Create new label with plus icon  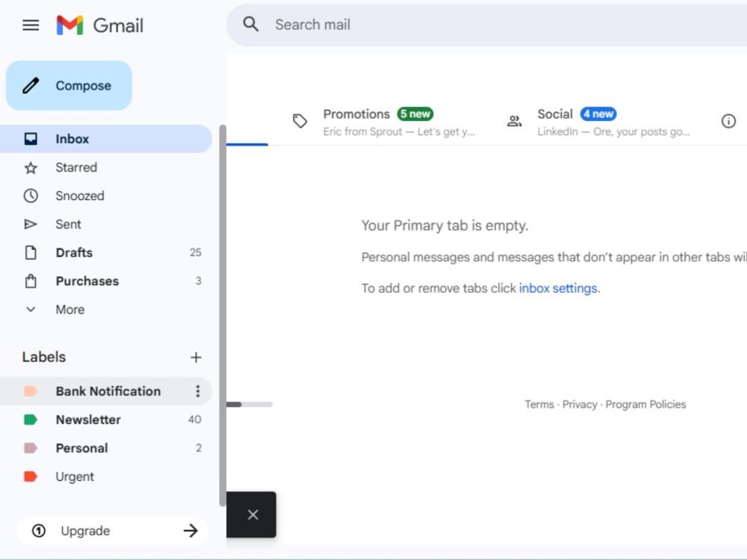tap(196, 357)
